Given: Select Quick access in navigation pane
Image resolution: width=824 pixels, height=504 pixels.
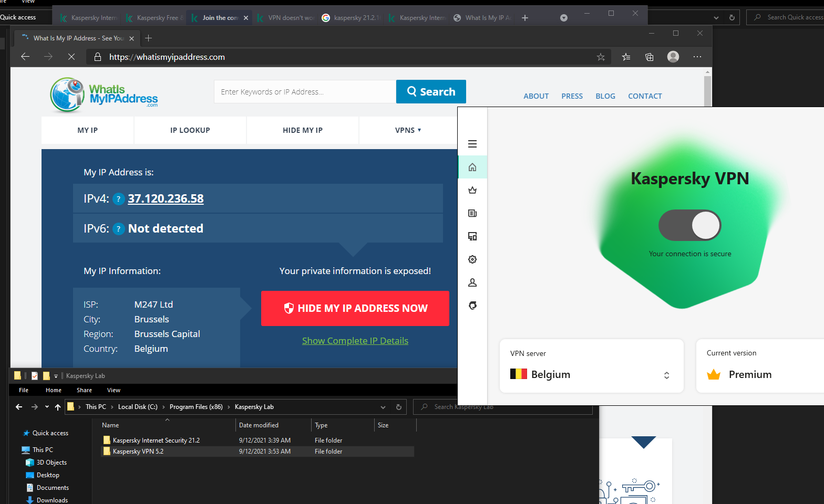Looking at the screenshot, I should 50,433.
